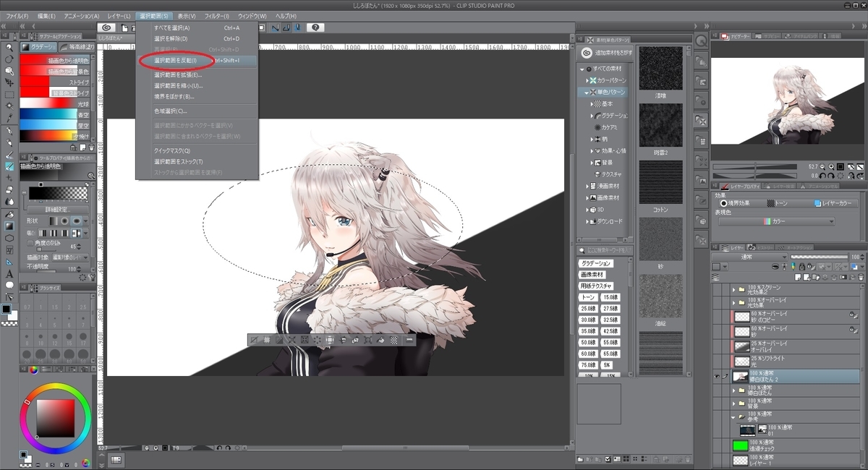Collapse the 参考 layer folder
868x470 pixels.
tap(733, 417)
